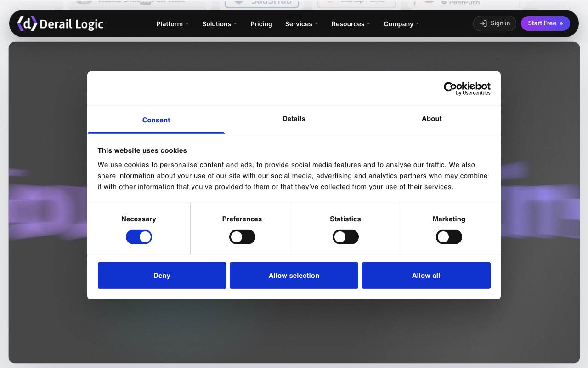588x368 pixels.
Task: Click the Start Free button
Action: click(545, 23)
